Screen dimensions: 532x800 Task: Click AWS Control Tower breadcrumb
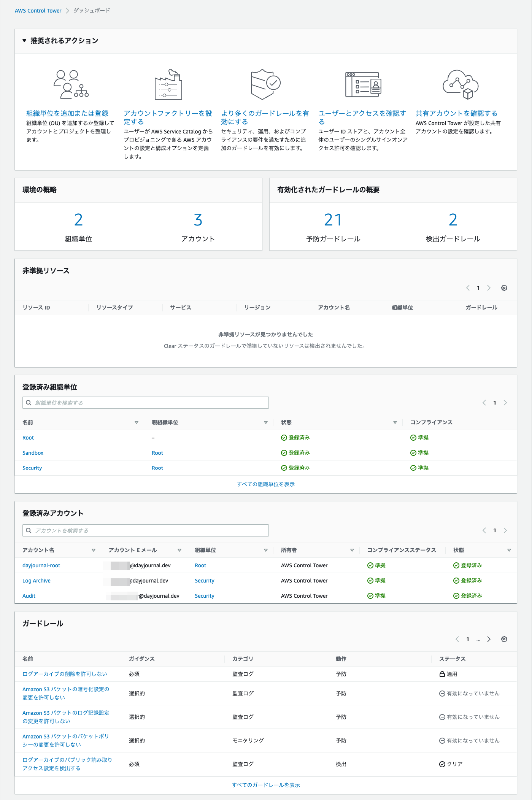pyautogui.click(x=38, y=11)
